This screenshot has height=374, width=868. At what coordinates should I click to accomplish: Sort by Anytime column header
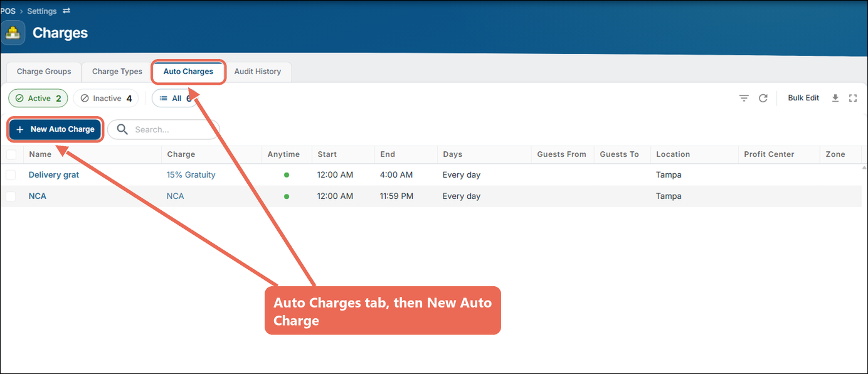coord(283,154)
